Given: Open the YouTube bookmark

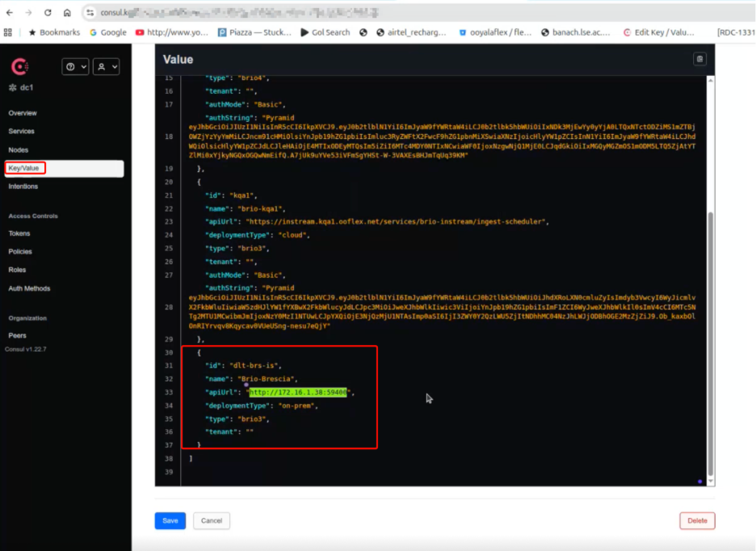Looking at the screenshot, I should (172, 32).
